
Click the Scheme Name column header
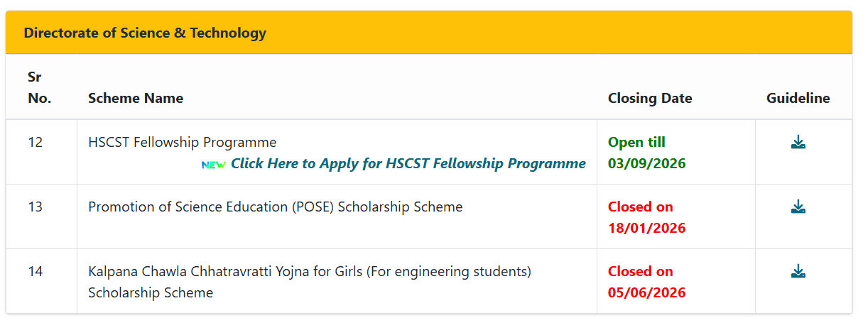pos(136,99)
